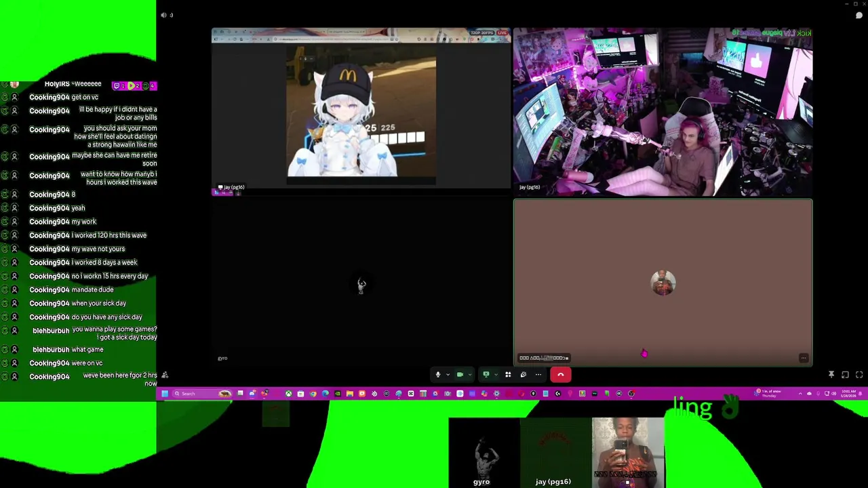Click HolyIRS username in chat
Screen dimensions: 868x488
[x=56, y=84]
